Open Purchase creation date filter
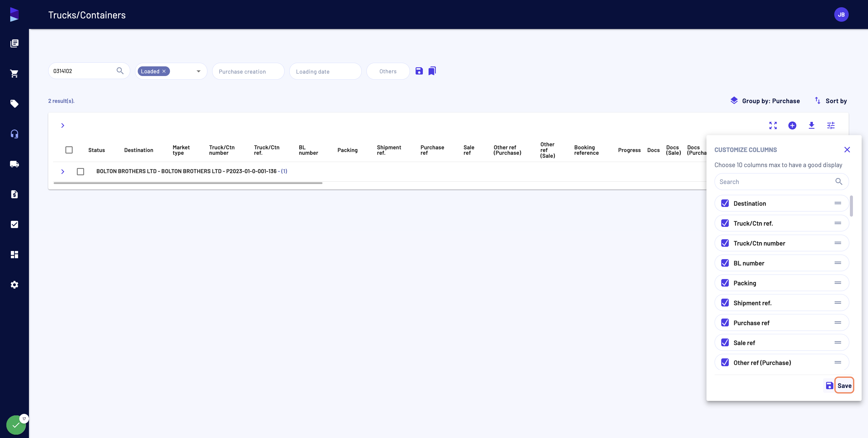868x438 pixels. click(x=248, y=71)
